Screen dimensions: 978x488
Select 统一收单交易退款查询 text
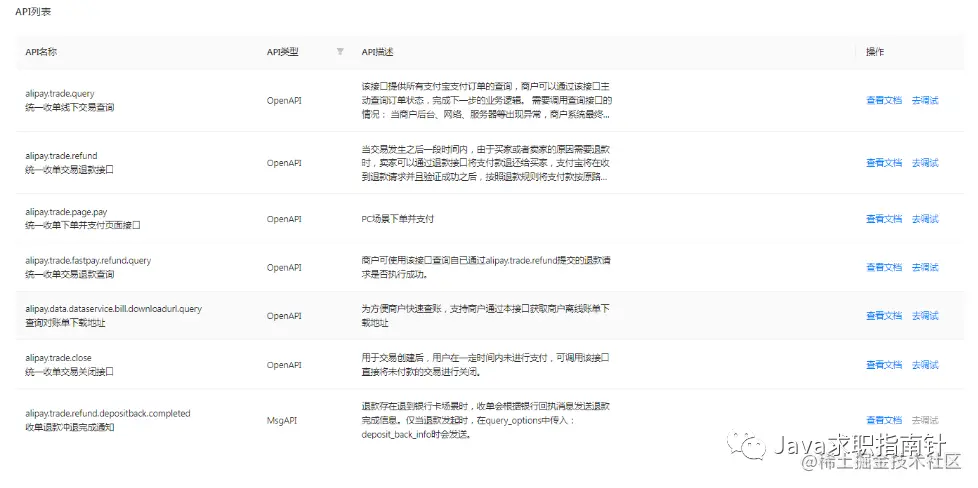[70, 274]
